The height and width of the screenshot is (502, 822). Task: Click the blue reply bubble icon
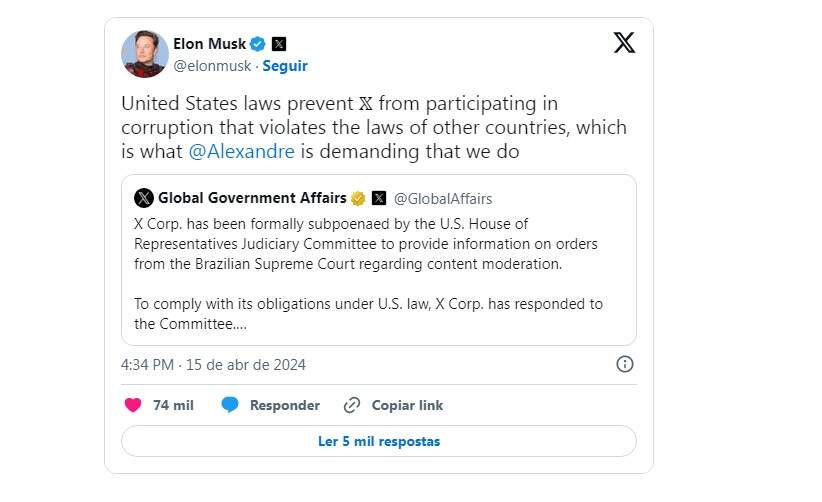tap(230, 405)
